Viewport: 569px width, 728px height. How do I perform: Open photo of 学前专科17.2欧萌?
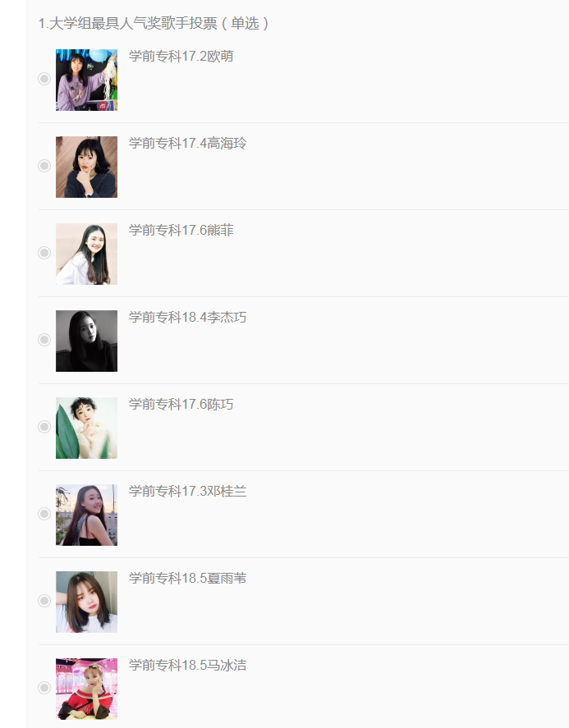pyautogui.click(x=86, y=80)
